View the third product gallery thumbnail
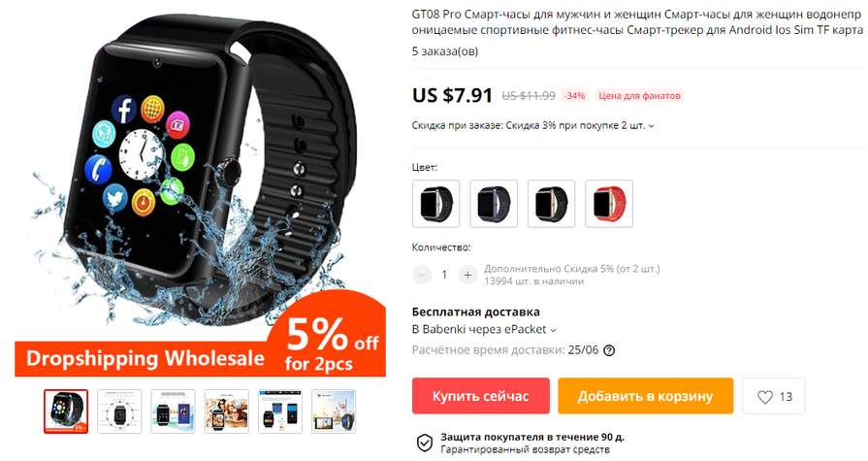 [x=173, y=412]
